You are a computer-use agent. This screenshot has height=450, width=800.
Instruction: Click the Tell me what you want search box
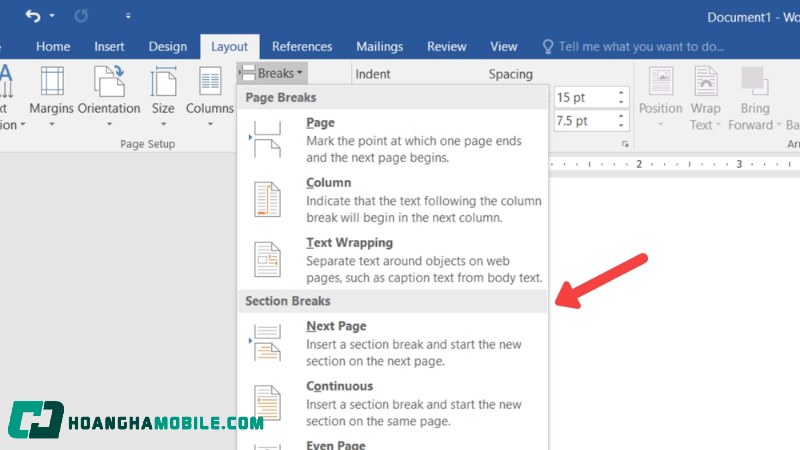click(639, 46)
